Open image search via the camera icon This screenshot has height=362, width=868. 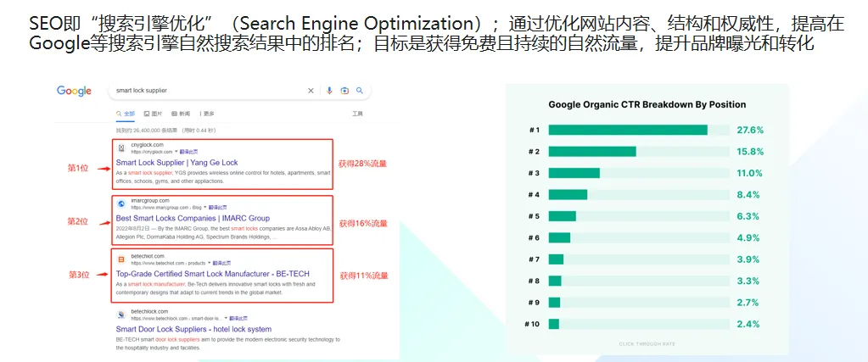pyautogui.click(x=344, y=91)
